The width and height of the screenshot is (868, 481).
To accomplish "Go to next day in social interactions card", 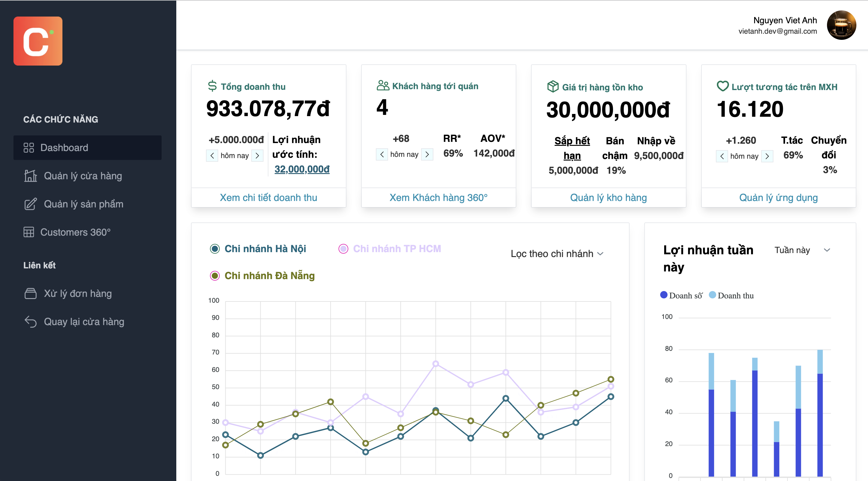I will [x=767, y=156].
